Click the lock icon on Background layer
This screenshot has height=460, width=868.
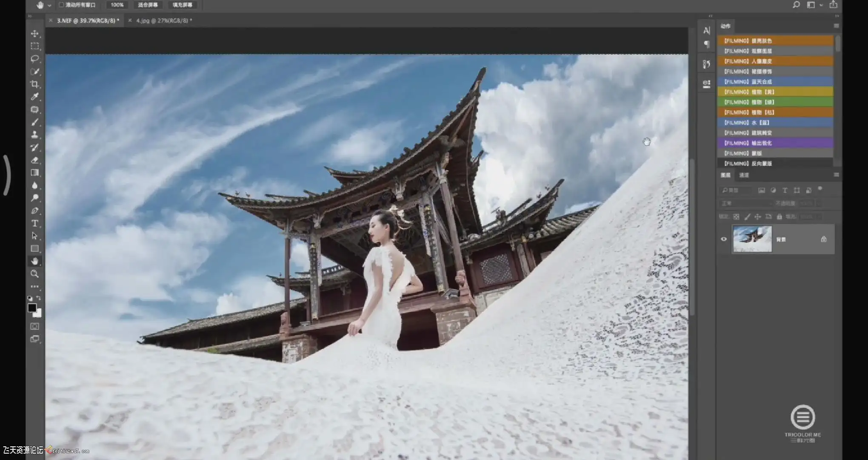pyautogui.click(x=824, y=239)
